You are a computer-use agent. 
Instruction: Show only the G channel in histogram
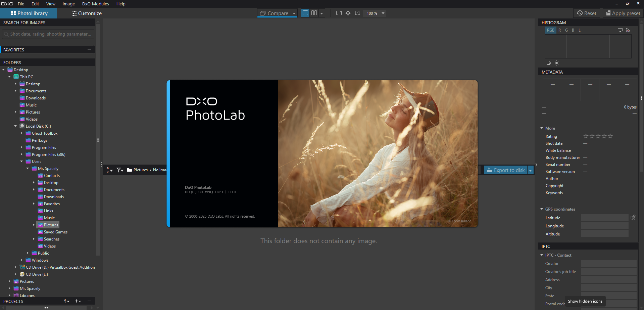566,30
